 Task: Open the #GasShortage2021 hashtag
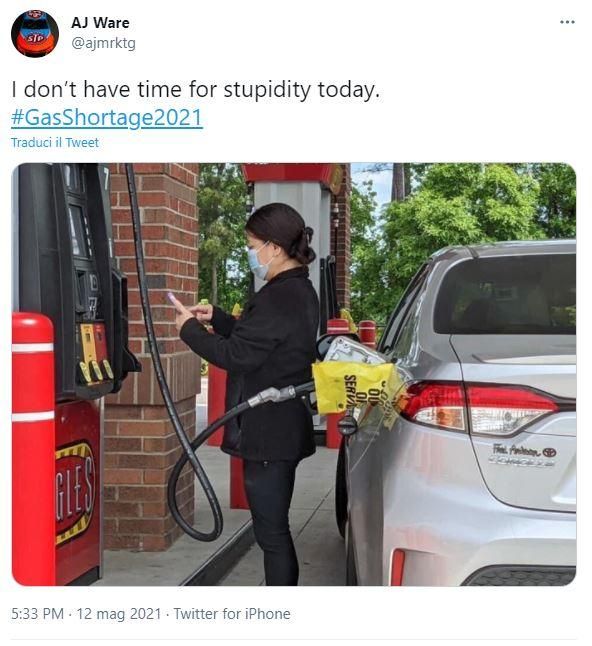point(107,117)
